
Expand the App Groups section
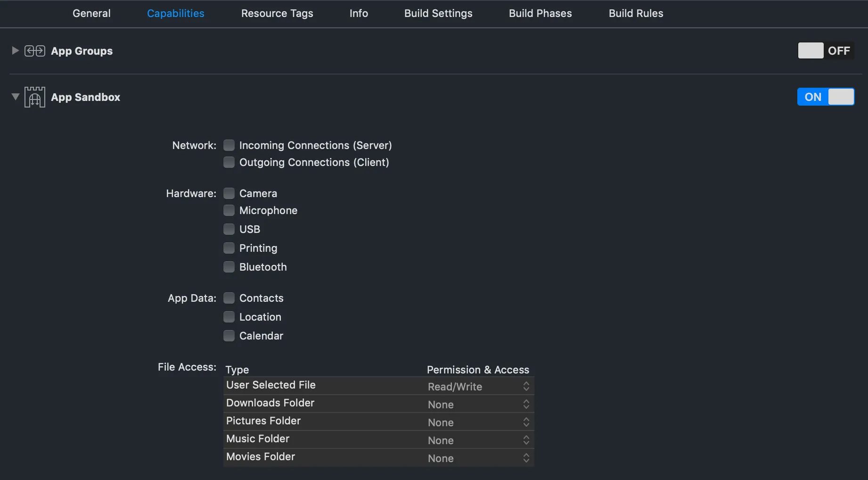click(x=15, y=50)
